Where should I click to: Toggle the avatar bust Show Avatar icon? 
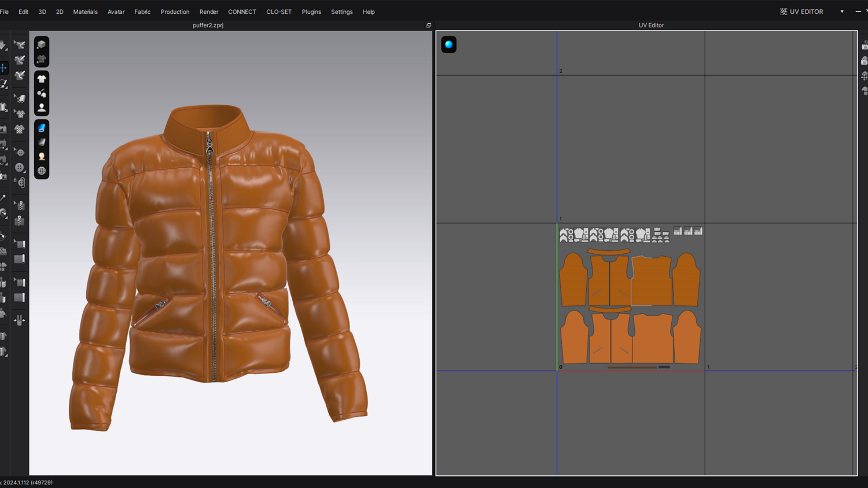click(x=42, y=108)
